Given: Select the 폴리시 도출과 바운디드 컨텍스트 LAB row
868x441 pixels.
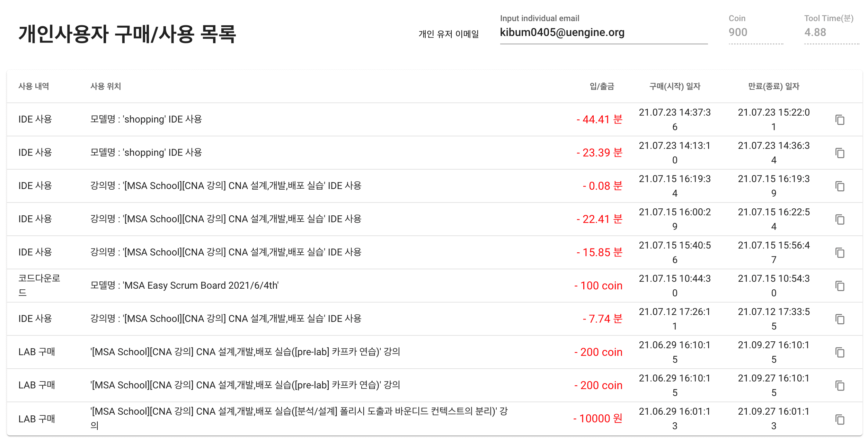Looking at the screenshot, I should (435, 419).
